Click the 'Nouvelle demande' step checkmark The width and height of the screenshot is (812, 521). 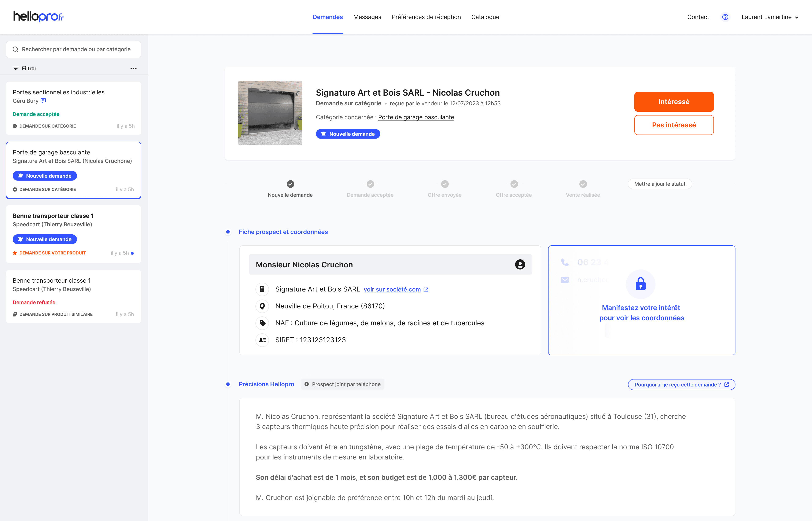point(290,184)
